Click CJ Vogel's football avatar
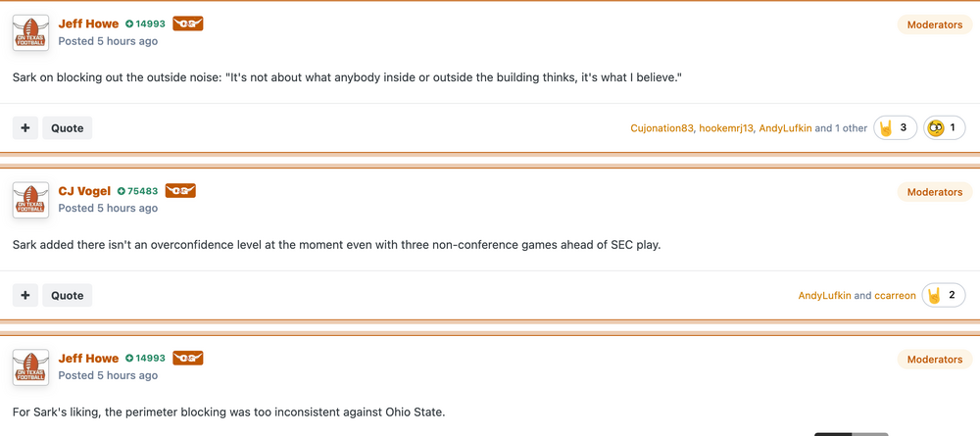Viewport: 980px width, 436px height. coord(30,200)
